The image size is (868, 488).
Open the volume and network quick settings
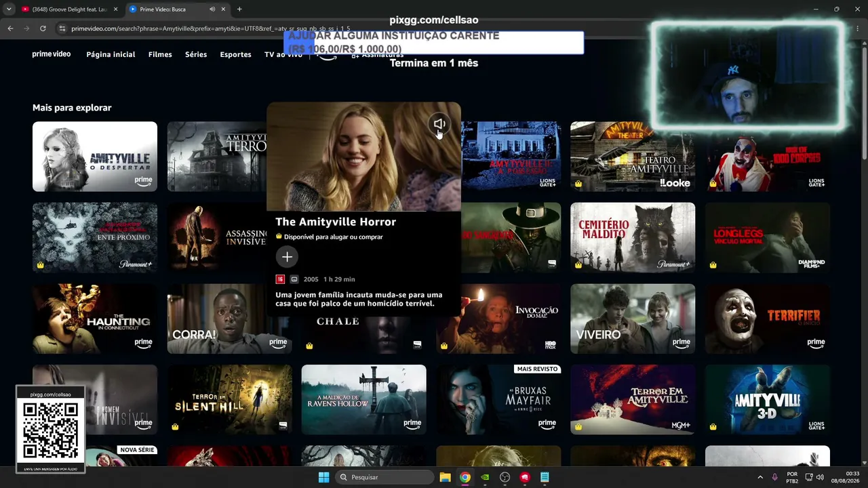pyautogui.click(x=815, y=477)
